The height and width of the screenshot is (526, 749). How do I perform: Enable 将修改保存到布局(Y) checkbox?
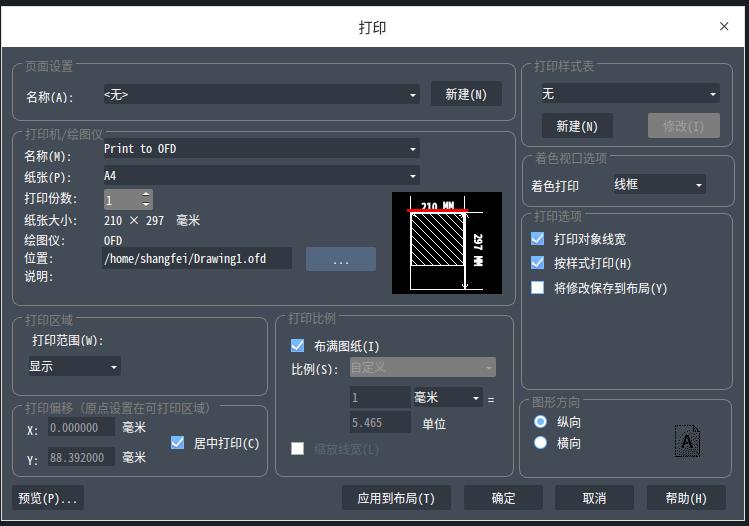pyautogui.click(x=537, y=288)
